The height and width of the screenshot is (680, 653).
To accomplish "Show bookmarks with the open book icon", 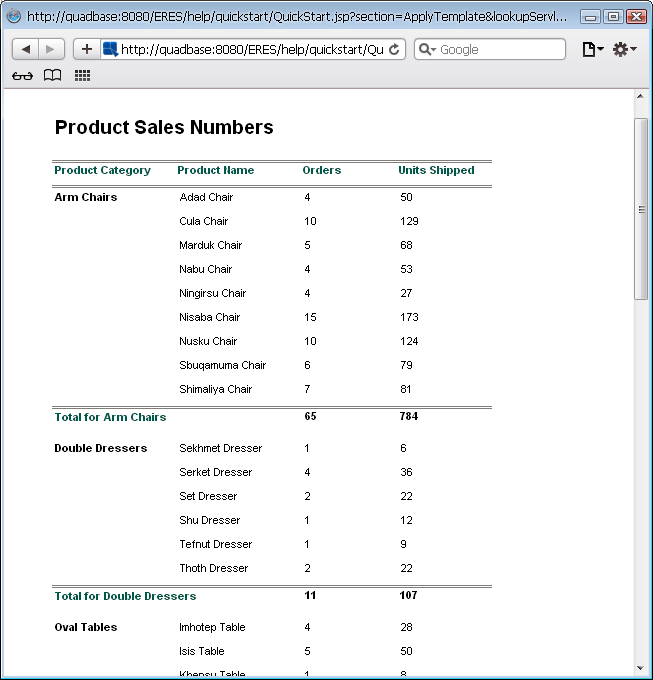I will (x=52, y=75).
